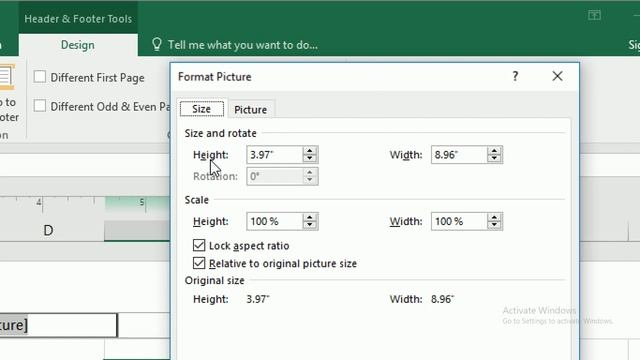Image resolution: width=640 pixels, height=360 pixels.
Task: Decrease size Height with down arrow
Action: tap(310, 159)
